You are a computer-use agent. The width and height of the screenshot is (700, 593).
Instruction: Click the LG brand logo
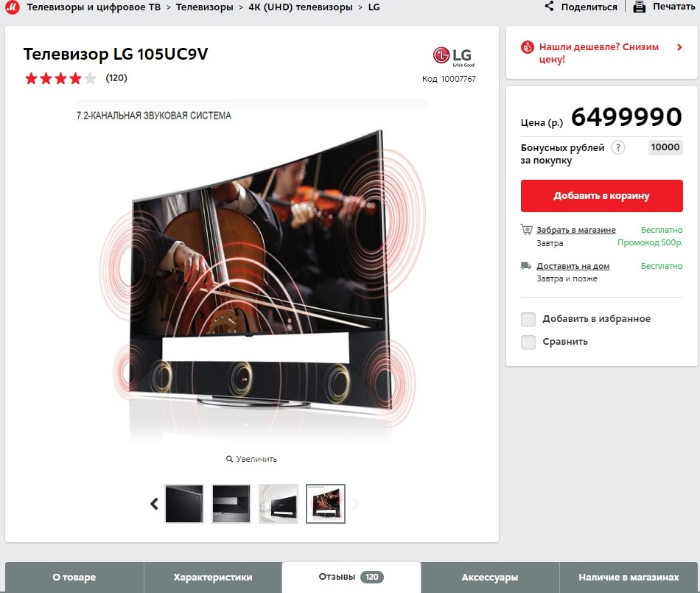(x=454, y=57)
